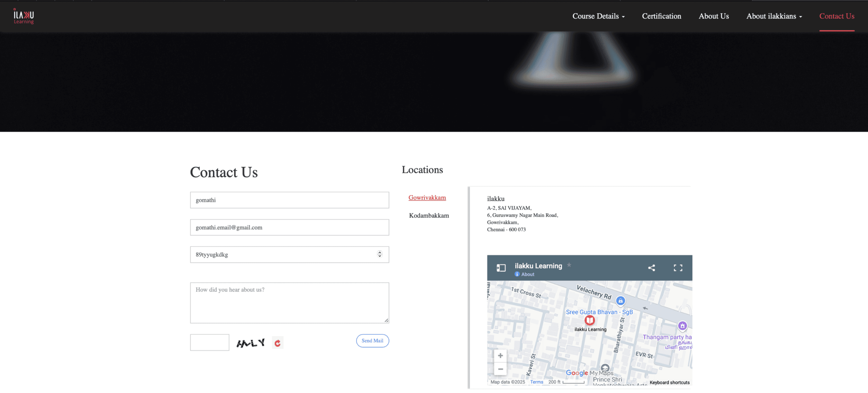The image size is (868, 393).
Task: Select the Kodambakkam location tab
Action: [429, 216]
